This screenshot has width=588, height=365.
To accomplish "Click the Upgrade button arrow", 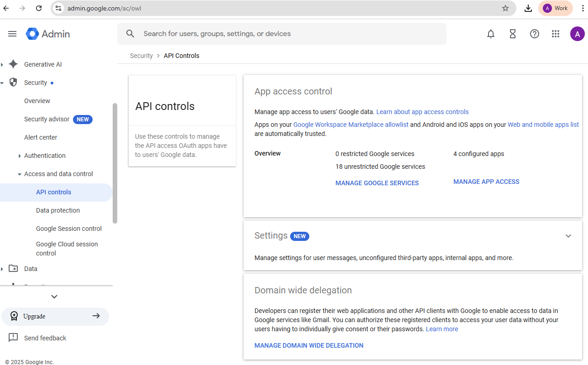I will [96, 316].
